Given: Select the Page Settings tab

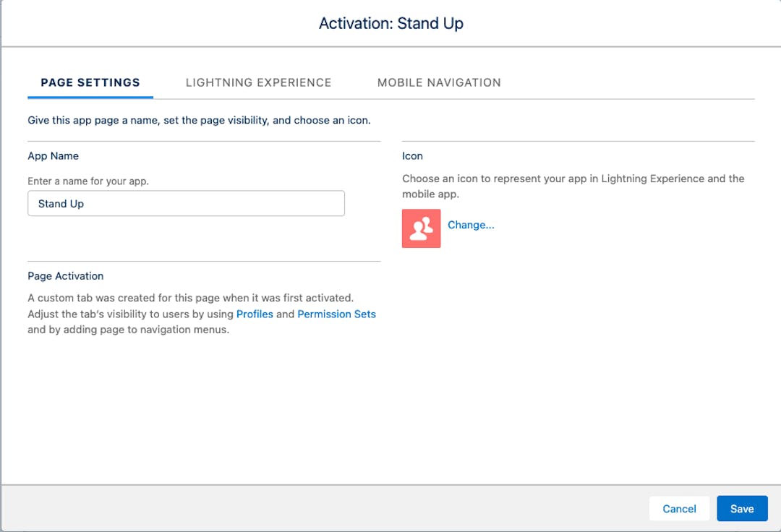Looking at the screenshot, I should pyautogui.click(x=90, y=82).
